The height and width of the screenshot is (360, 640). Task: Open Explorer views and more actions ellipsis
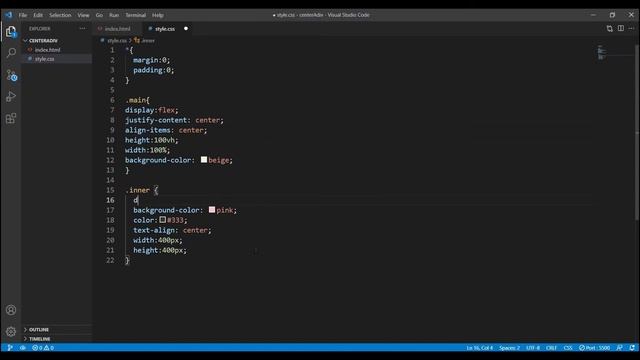[x=83, y=29]
